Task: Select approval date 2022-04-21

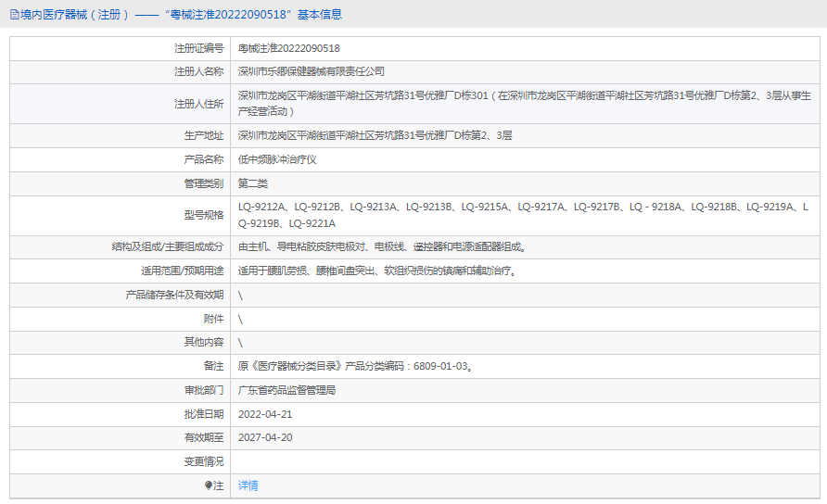Action: [265, 414]
